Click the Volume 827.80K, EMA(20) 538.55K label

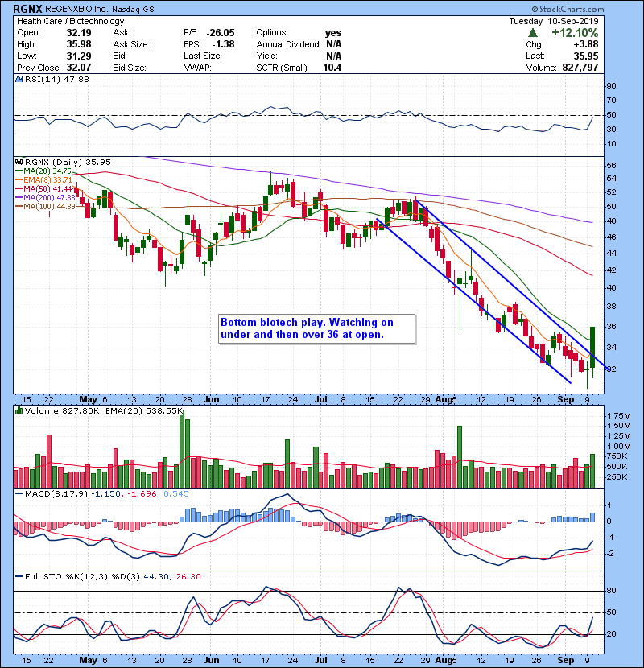click(104, 410)
